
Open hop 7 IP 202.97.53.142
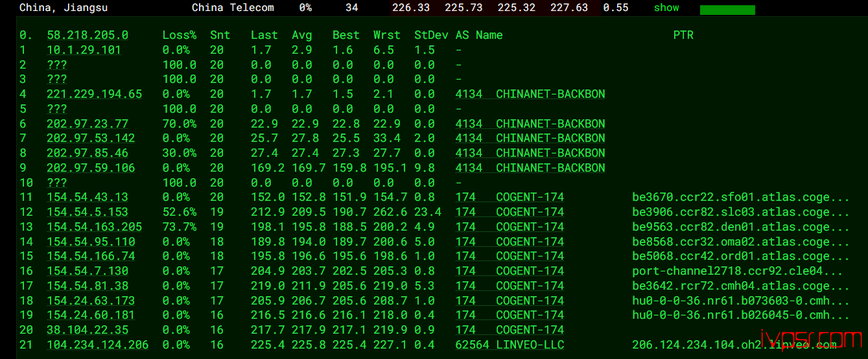(x=91, y=138)
